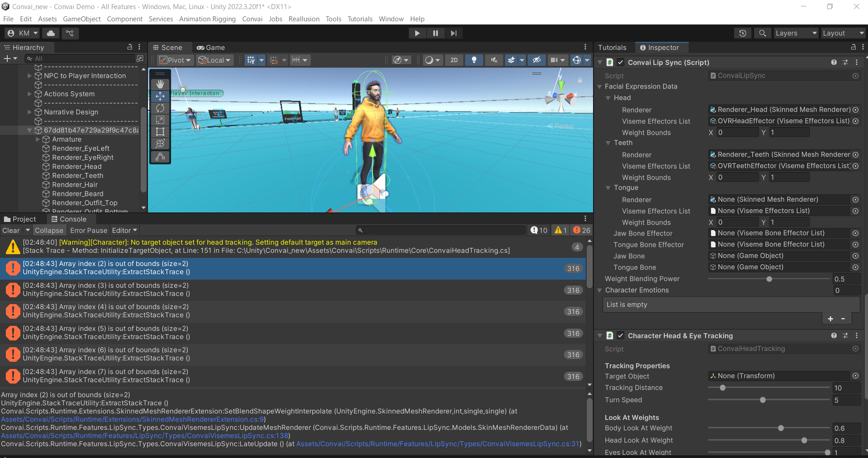Open Head & Eye Tracking help icon
The image size is (868, 458).
point(834,335)
